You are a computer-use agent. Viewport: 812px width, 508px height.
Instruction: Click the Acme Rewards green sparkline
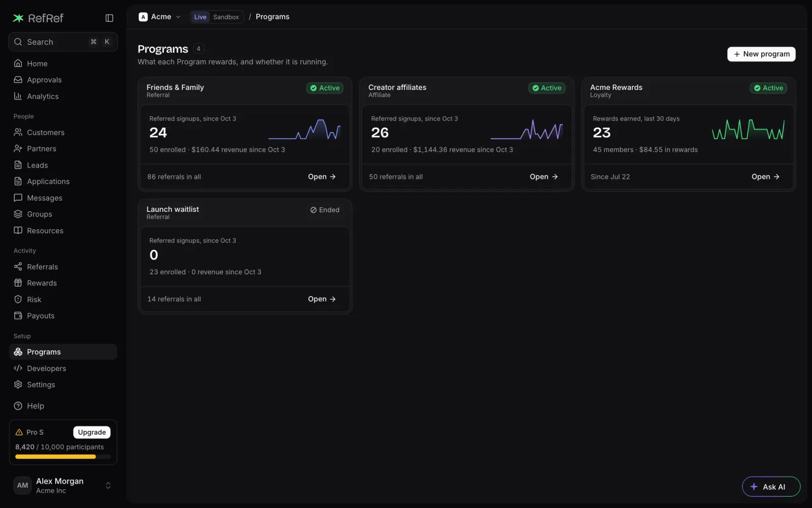(x=748, y=130)
